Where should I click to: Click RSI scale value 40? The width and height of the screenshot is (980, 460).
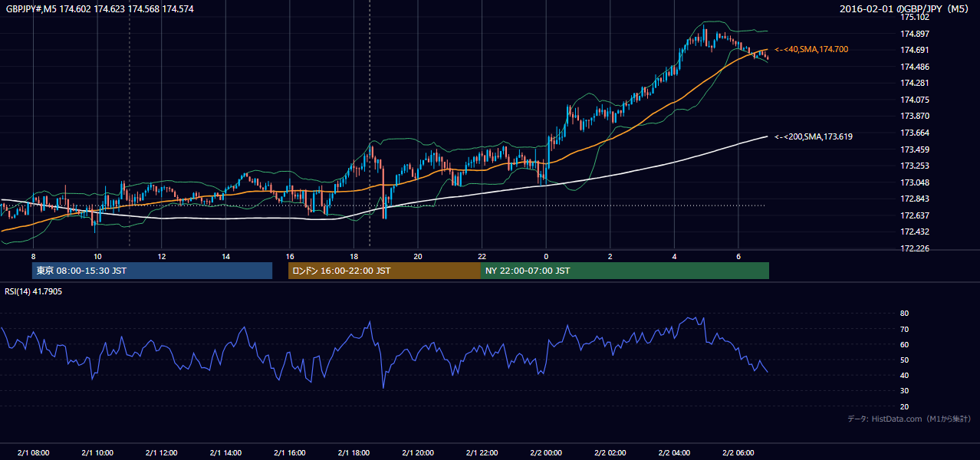905,375
